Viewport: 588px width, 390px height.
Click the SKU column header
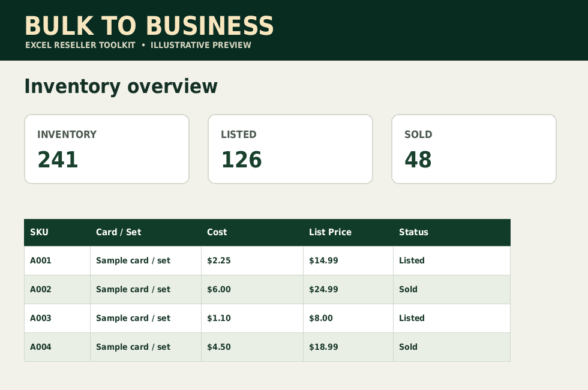click(57, 232)
